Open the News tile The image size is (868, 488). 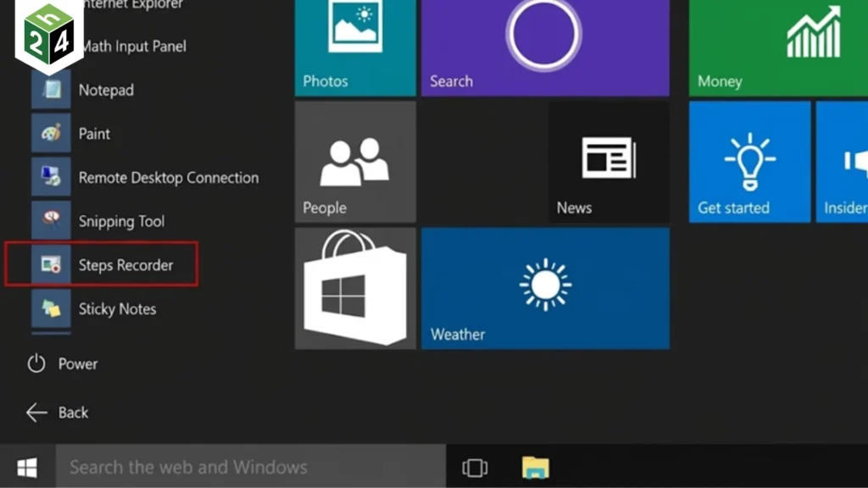608,162
